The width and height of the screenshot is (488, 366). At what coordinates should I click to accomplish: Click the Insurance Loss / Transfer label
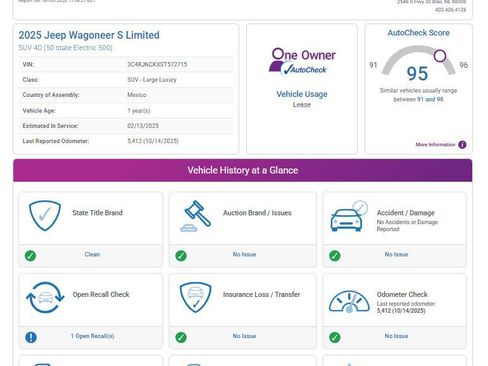[262, 294]
